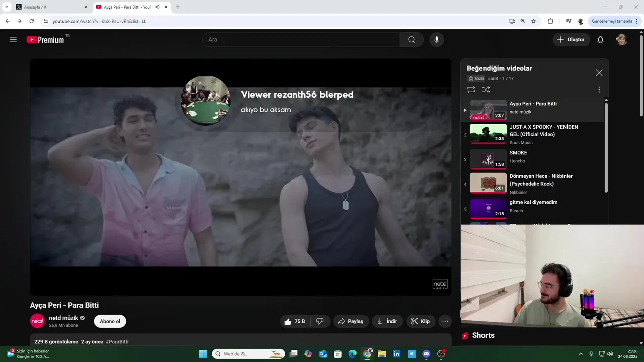644x362 pixels.
Task: Mute the audio icon on the YouTube tab
Action: tap(157, 7)
